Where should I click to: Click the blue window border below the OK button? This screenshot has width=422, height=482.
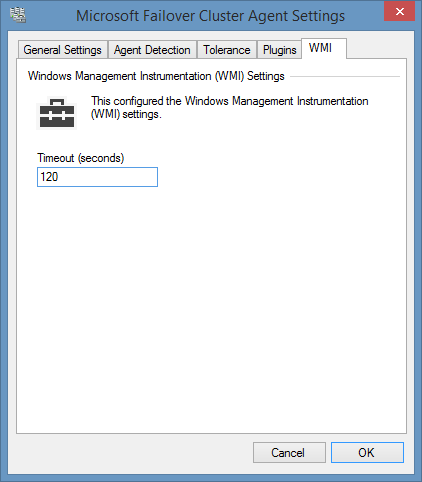pyautogui.click(x=367, y=478)
